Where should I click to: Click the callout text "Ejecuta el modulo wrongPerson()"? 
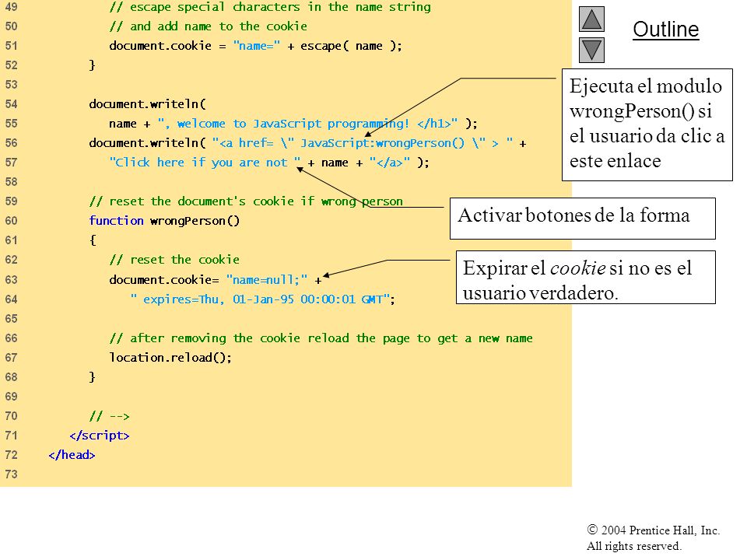pos(646,99)
